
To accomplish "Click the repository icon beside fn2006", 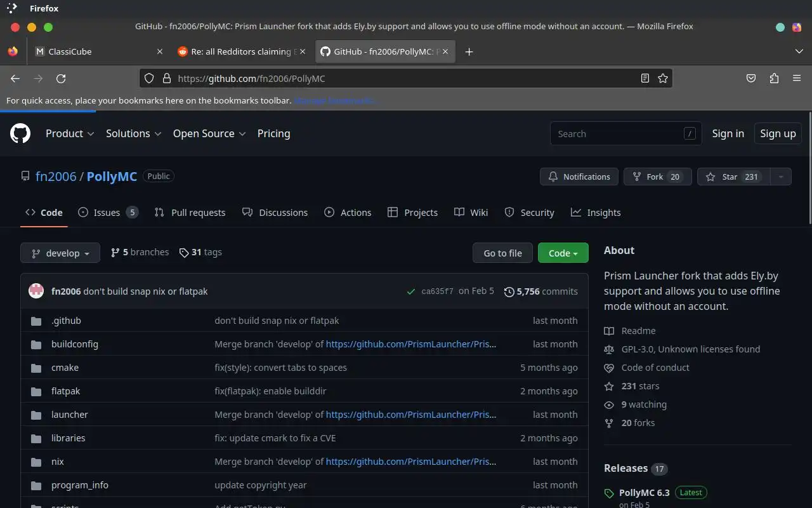I will 25,176.
